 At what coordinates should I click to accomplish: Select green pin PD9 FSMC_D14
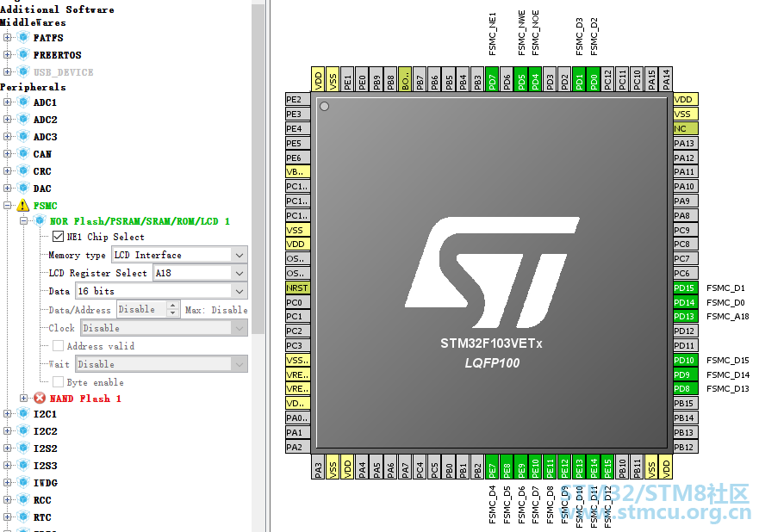686,374
